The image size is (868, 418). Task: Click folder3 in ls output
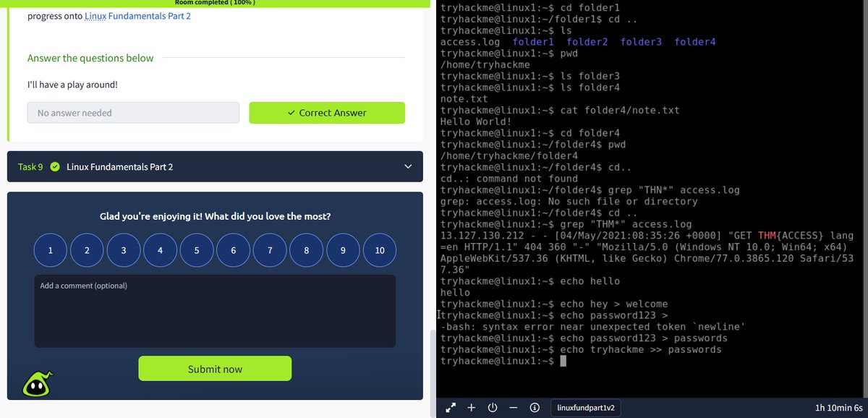pos(641,42)
